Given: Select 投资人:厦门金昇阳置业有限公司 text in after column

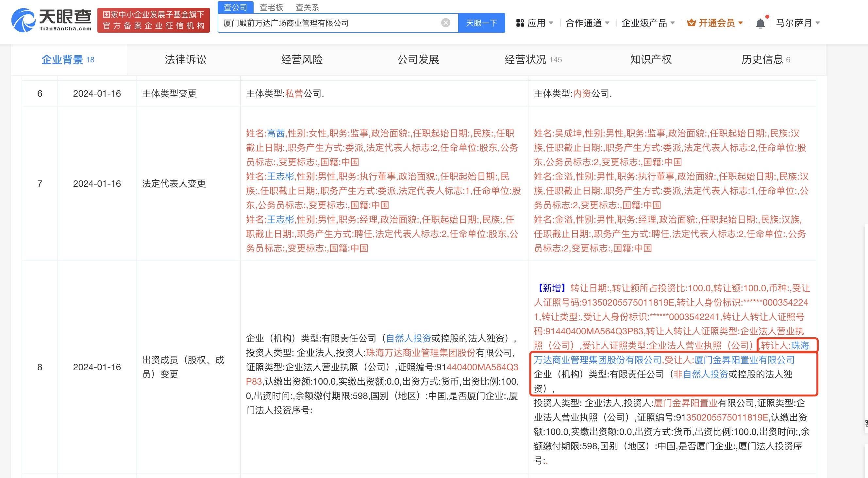Looking at the screenshot, I should tap(689, 403).
